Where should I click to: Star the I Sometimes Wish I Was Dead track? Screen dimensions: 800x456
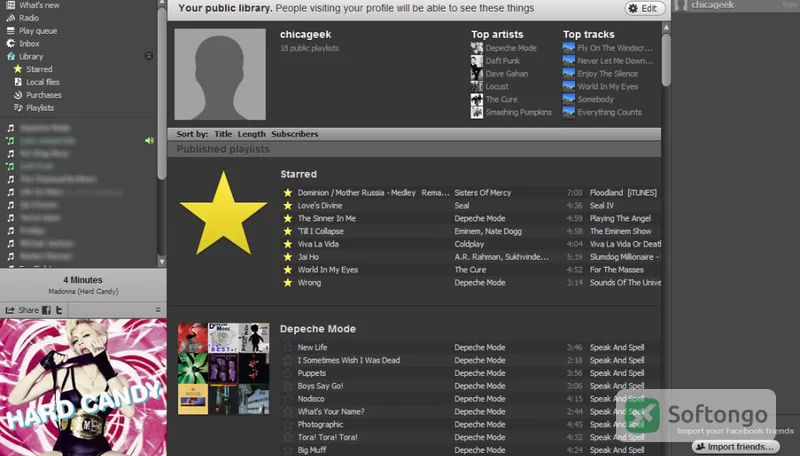pos(288,360)
